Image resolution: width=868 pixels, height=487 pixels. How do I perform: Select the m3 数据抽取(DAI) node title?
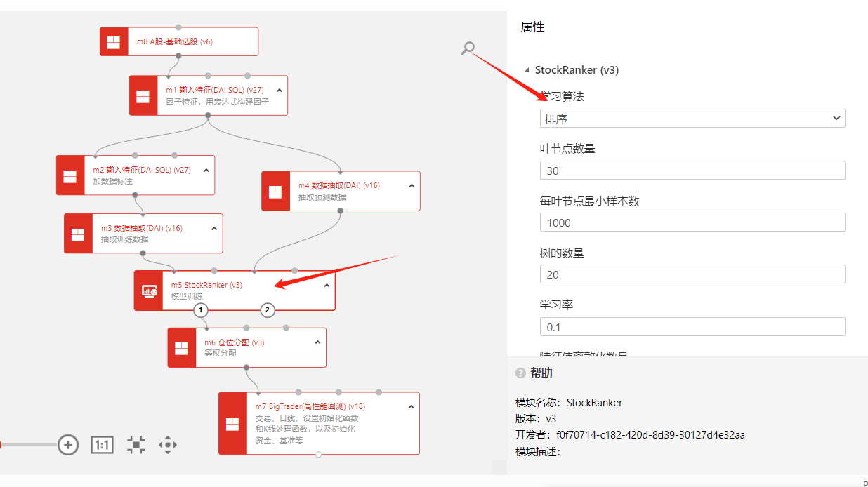pyautogui.click(x=141, y=228)
